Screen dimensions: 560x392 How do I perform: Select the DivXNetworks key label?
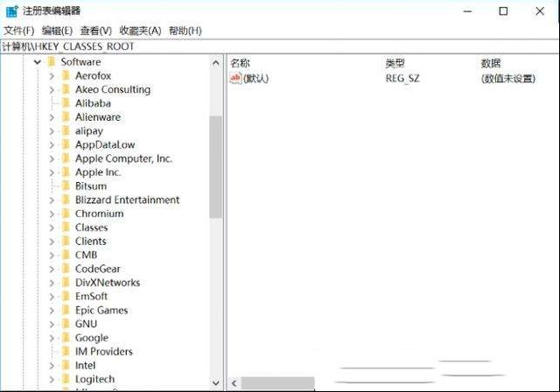pos(108,283)
